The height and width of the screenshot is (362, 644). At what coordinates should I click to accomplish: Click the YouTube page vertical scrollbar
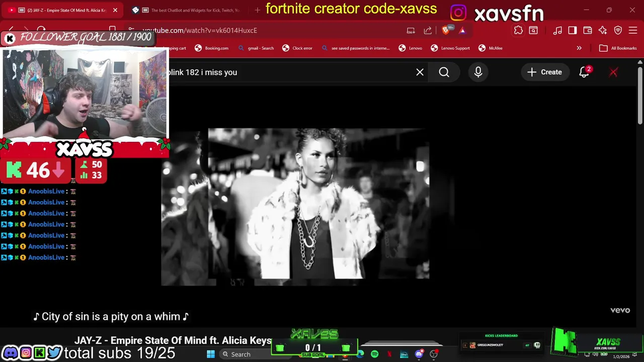pyautogui.click(x=640, y=96)
